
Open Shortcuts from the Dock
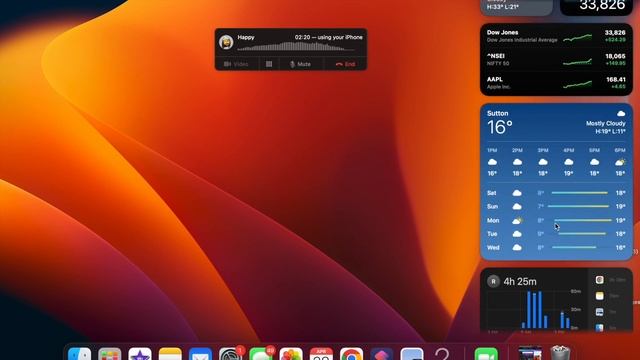(382, 354)
